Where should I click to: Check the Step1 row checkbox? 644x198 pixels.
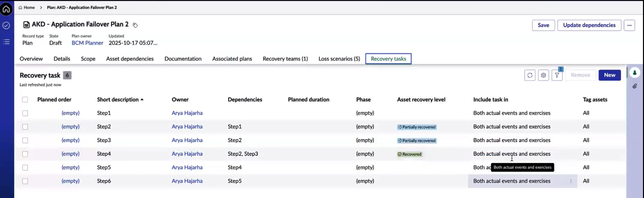tap(25, 113)
